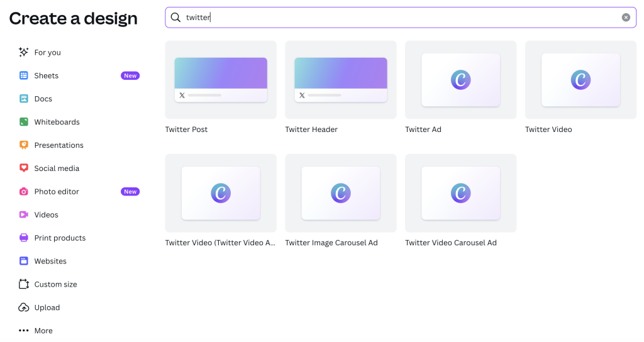Click the X logo on Twitter Header card
This screenshot has height=342, width=644.
(302, 96)
